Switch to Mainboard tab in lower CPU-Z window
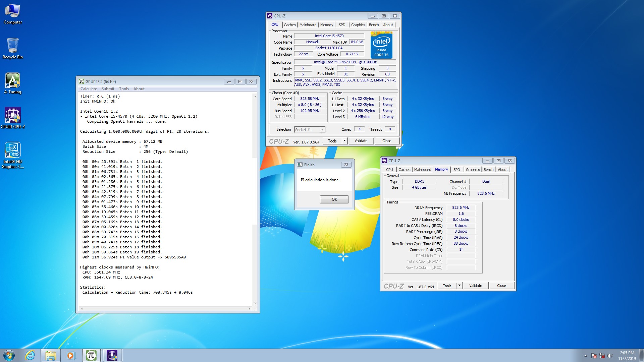The width and height of the screenshot is (644, 362). [x=423, y=170]
